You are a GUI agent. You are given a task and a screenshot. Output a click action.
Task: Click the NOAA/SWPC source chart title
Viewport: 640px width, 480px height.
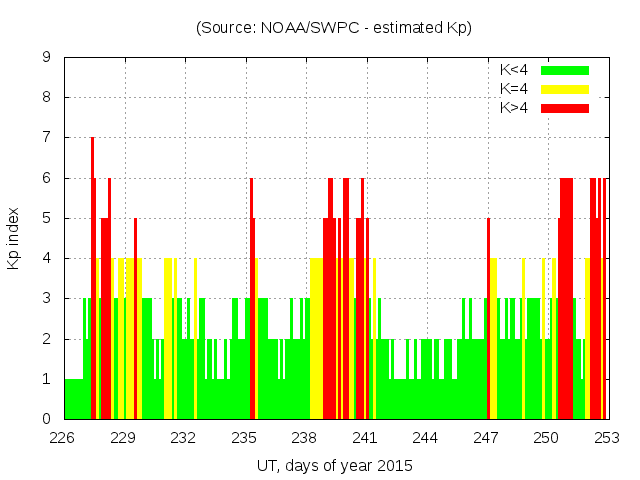point(334,28)
